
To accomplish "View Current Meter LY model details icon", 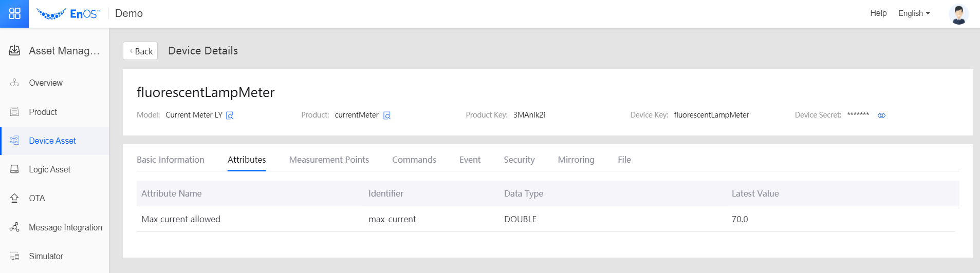I will (230, 115).
